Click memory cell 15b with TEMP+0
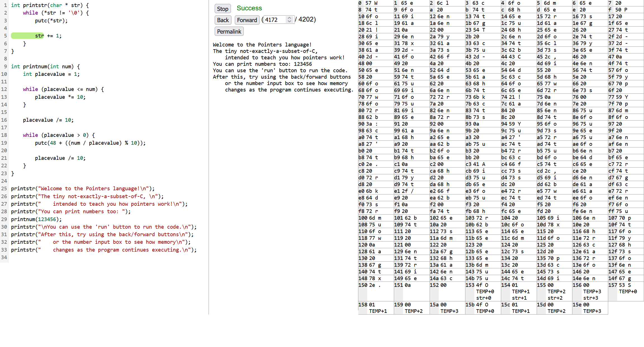Image resolution: width=644 pixels, height=347 pixels. [483, 308]
